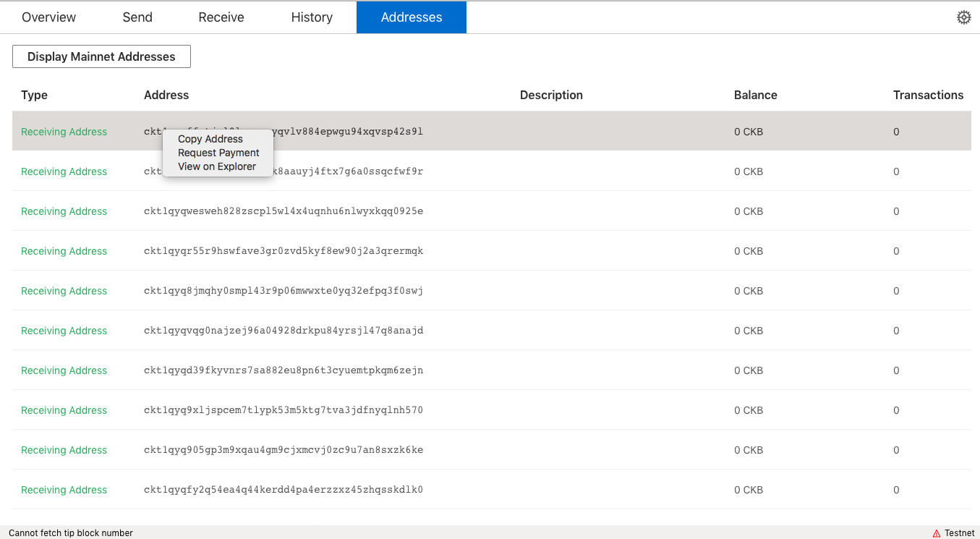Choose View on Explorer menu entry
Screen dimensions: 980x539
(x=217, y=166)
